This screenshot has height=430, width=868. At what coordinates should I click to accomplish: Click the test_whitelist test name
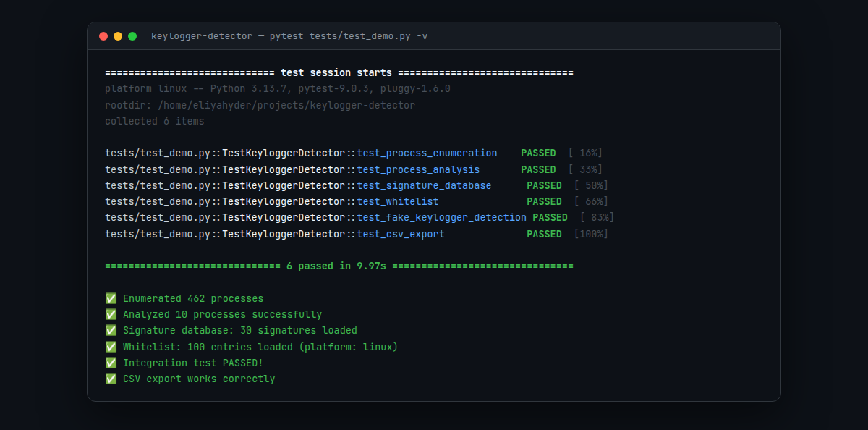tap(398, 201)
